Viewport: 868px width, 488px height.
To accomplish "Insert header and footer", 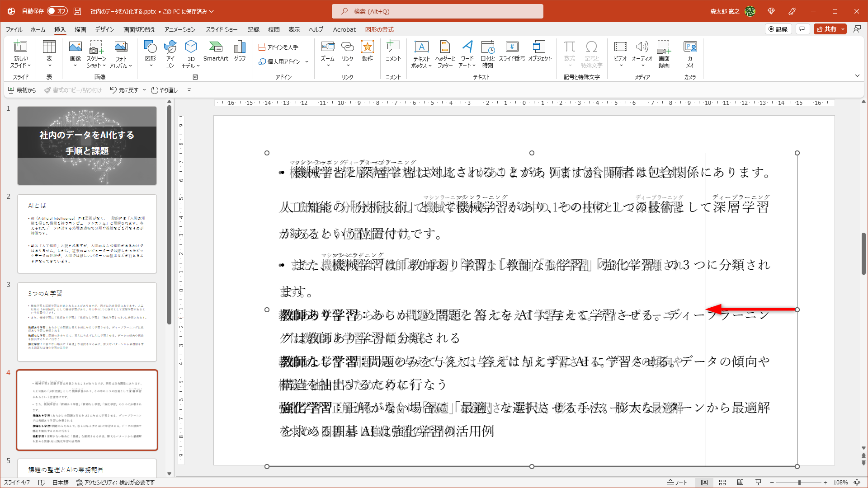I will tap(444, 53).
